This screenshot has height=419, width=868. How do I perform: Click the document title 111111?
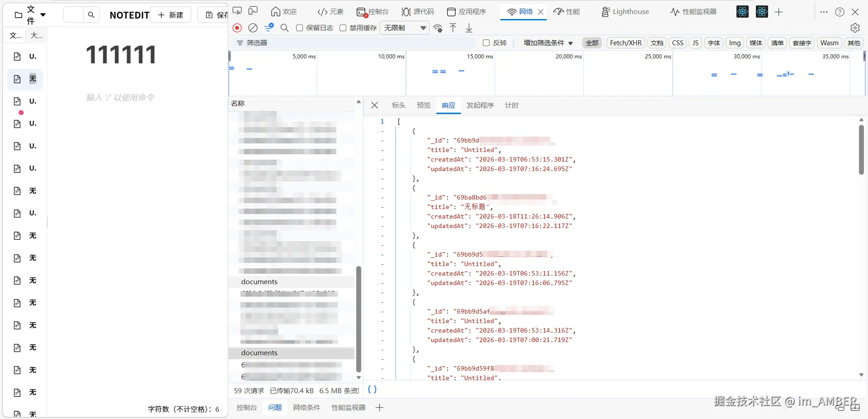pyautogui.click(x=121, y=55)
